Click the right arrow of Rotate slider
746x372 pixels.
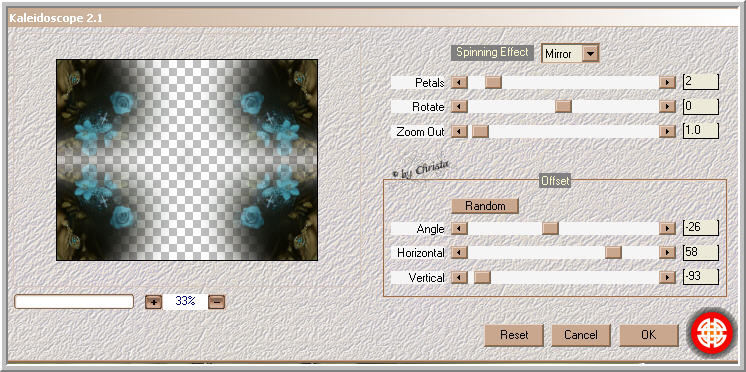tap(667, 107)
